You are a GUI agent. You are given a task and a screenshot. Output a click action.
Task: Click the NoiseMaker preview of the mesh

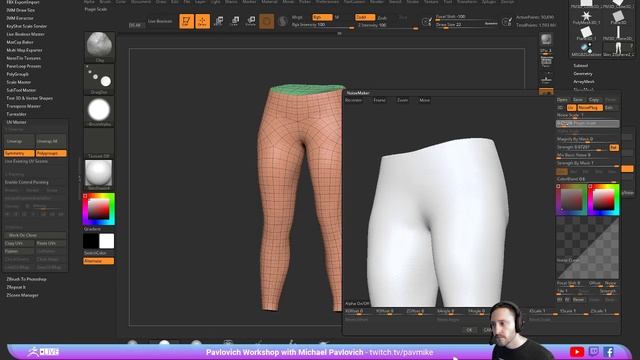(x=438, y=222)
